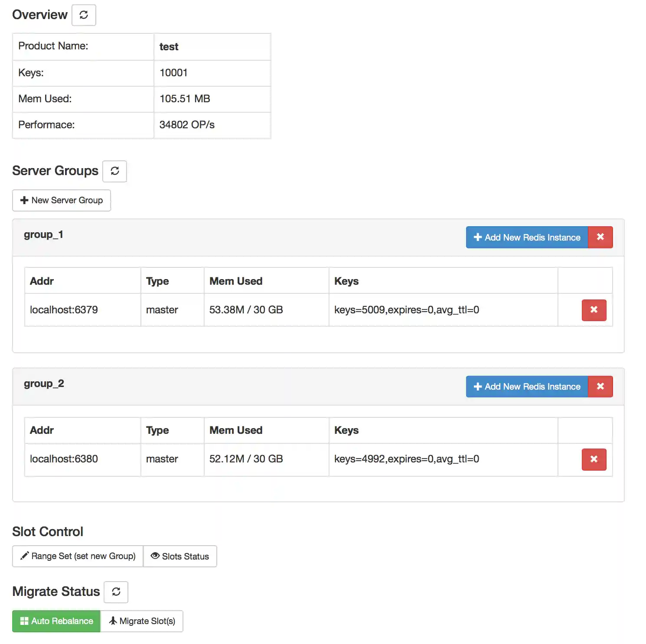
Task: Open Range Set for new Group
Action: click(x=78, y=556)
